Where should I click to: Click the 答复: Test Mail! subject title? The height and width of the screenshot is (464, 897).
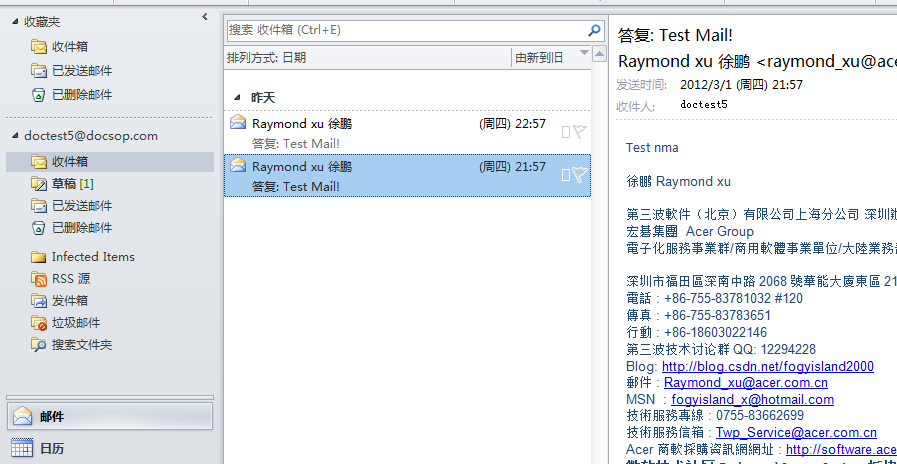pyautogui.click(x=675, y=35)
